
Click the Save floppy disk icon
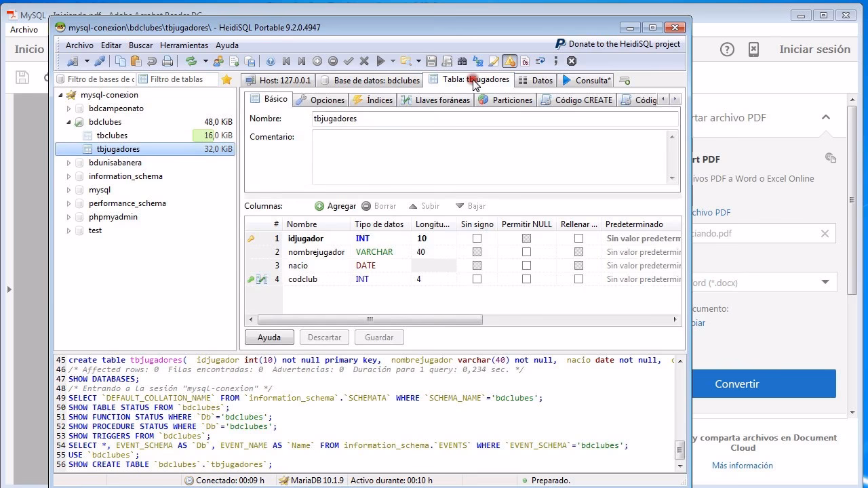(431, 61)
